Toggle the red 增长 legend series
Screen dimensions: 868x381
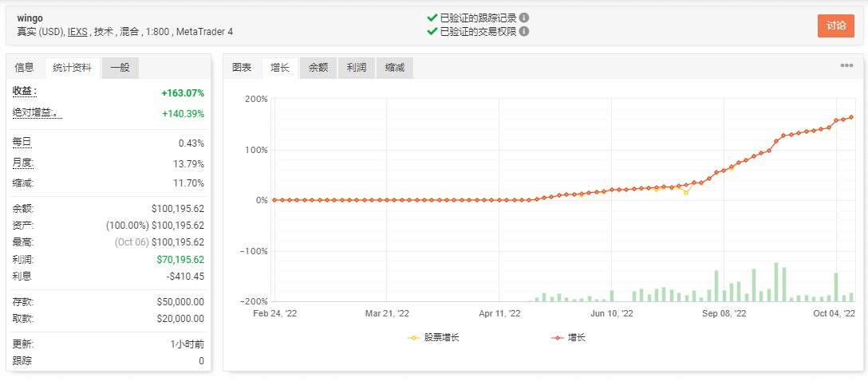pyautogui.click(x=568, y=337)
